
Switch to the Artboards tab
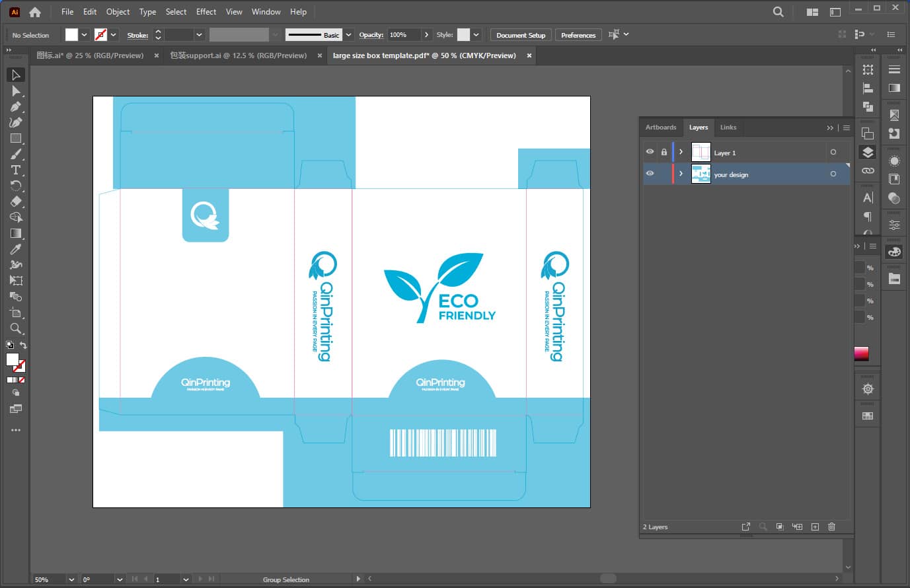(661, 128)
